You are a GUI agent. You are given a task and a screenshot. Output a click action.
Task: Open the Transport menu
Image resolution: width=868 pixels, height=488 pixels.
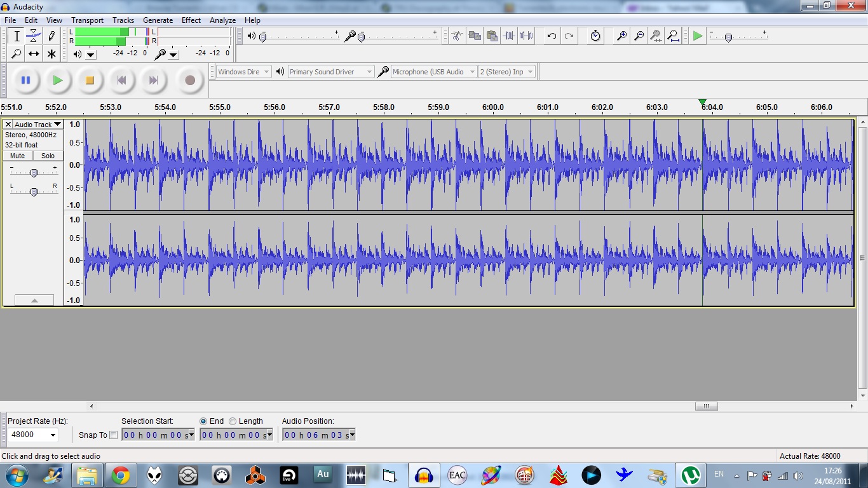coord(87,20)
